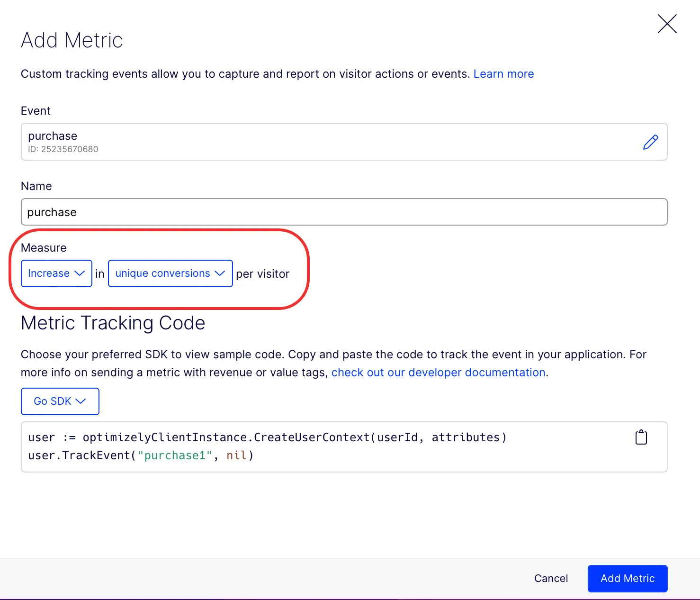Viewport: 700px width, 600px height.
Task: Click the Event label
Action: 36,111
